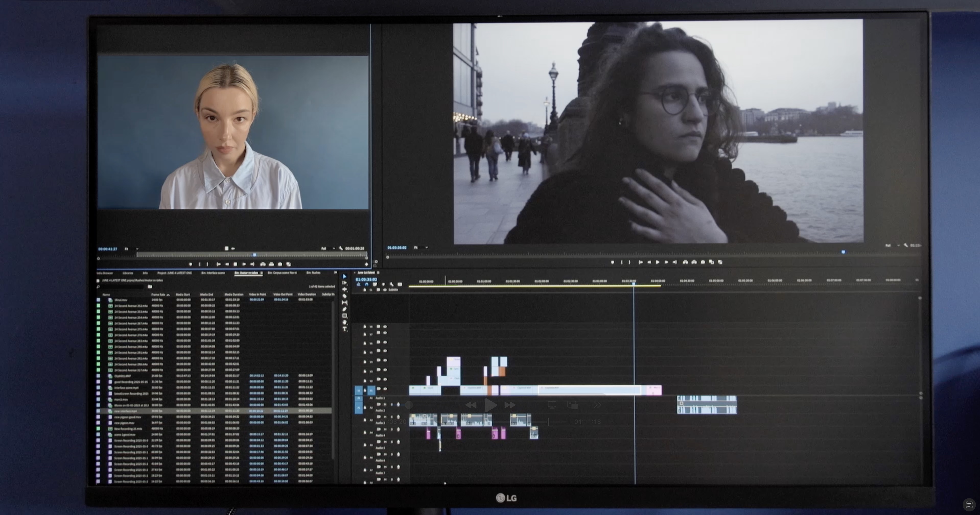This screenshot has width=980, height=515.
Task: Select the Selection tool in the timeline toolbar
Action: coord(345,276)
